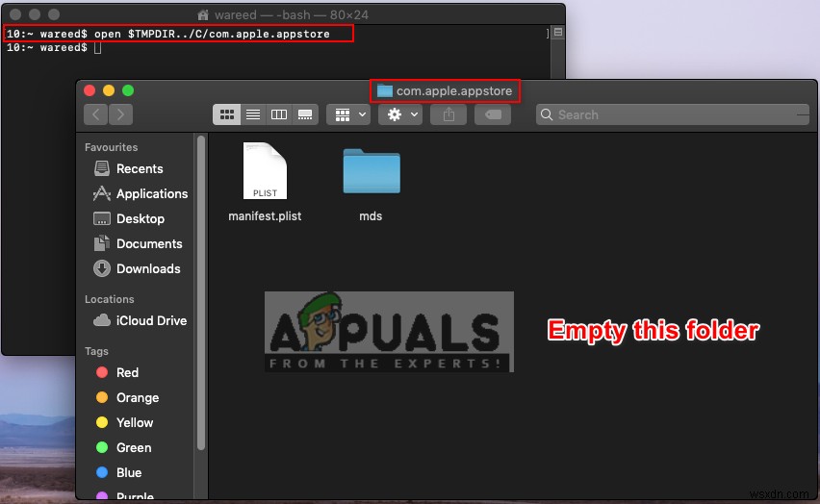Select the Red tag color dot
Viewport: 820px width, 504px height.
click(102, 372)
